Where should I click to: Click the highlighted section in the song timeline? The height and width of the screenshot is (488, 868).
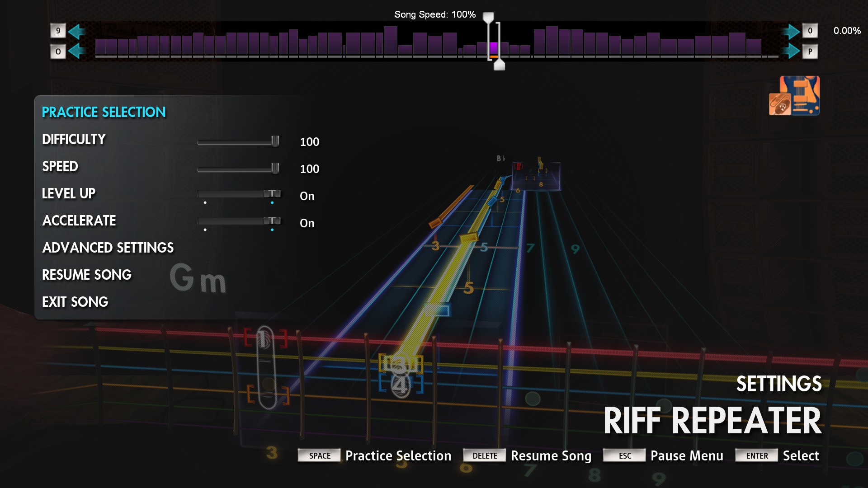point(494,49)
